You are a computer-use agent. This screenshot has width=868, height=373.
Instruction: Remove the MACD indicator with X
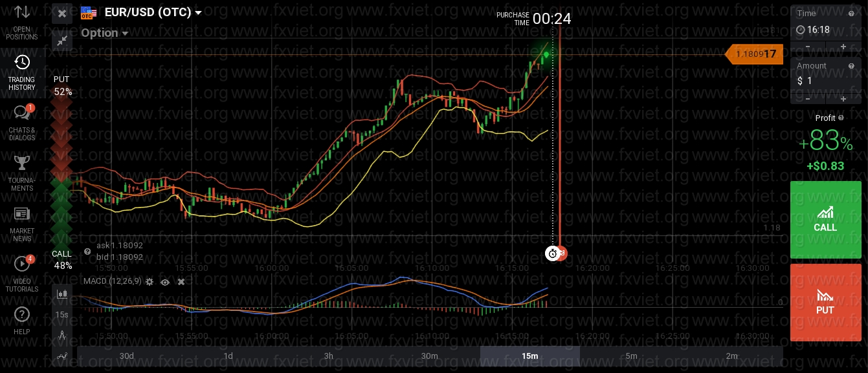[181, 282]
